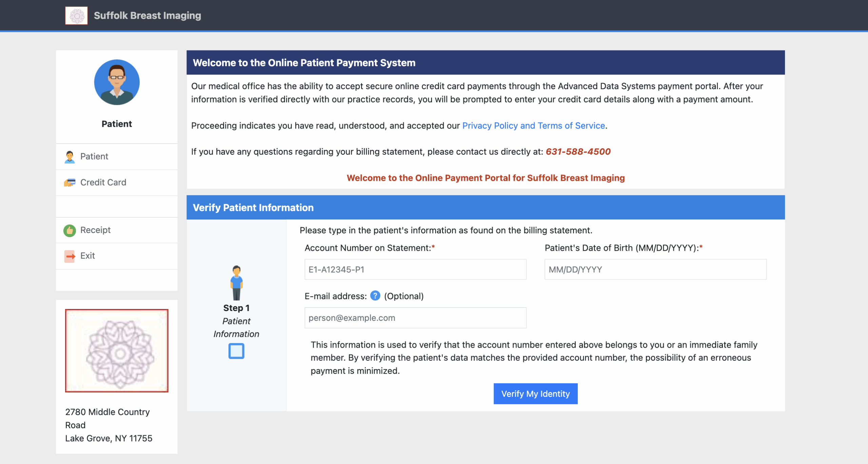This screenshot has width=868, height=464.
Task: Click the Credit Card icon in sidebar
Action: (x=70, y=182)
